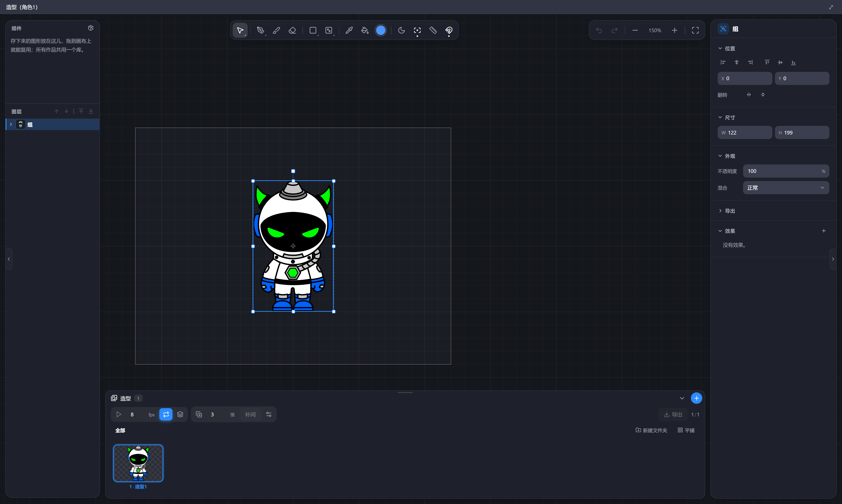
Task: Select the 造型1 costume thumbnail
Action: 138,463
